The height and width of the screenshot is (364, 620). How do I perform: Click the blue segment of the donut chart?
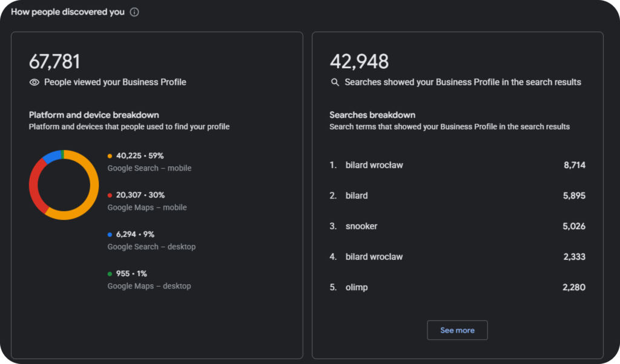51,157
